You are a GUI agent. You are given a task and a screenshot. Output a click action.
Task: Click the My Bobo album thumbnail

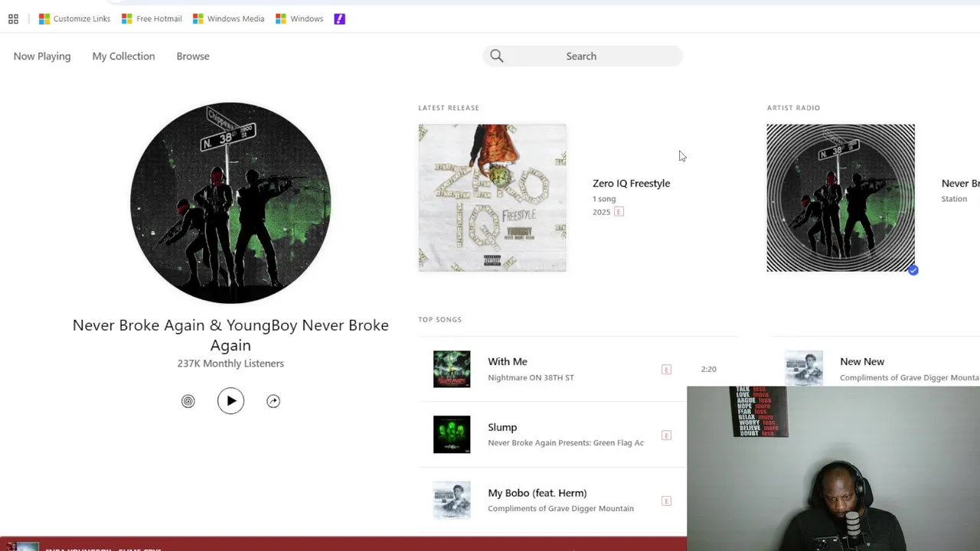point(452,500)
